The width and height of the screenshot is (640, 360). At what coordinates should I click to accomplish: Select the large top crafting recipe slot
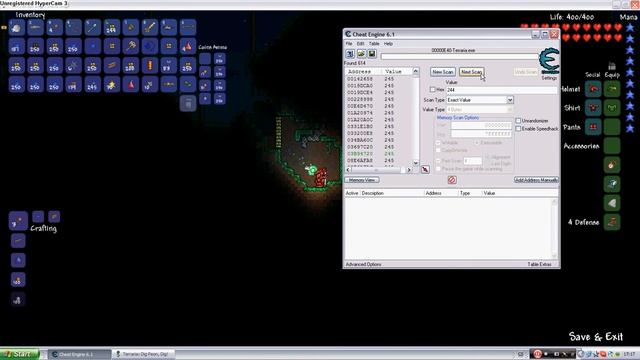[18, 221]
